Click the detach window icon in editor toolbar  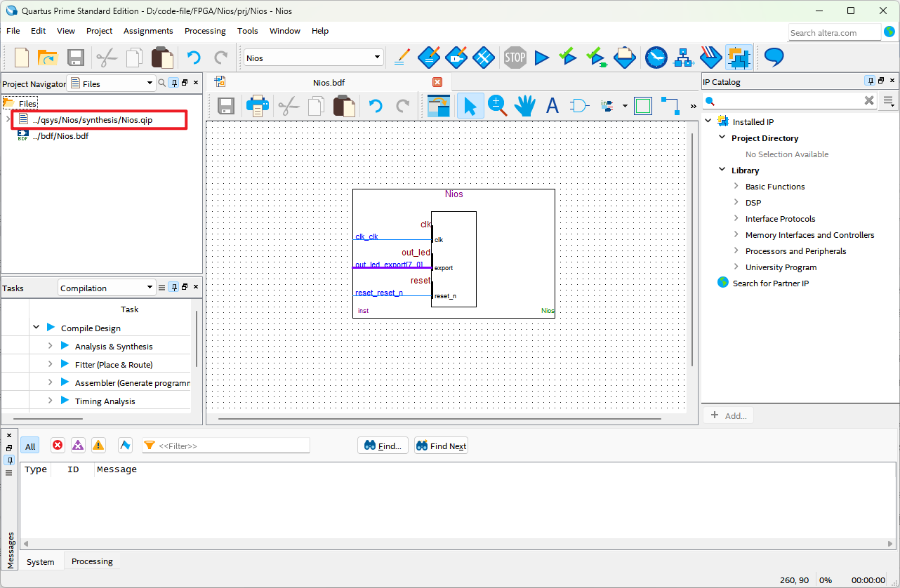click(438, 106)
